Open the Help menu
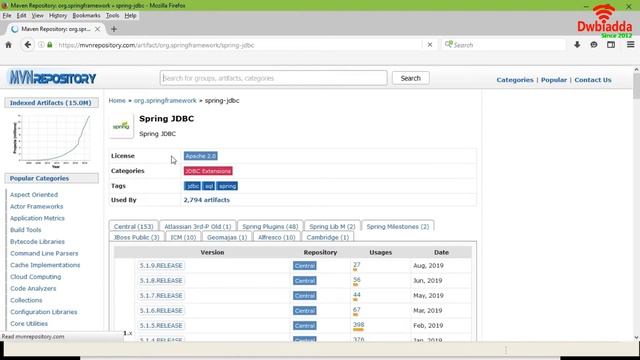This screenshot has width=640, height=360. pos(130,16)
